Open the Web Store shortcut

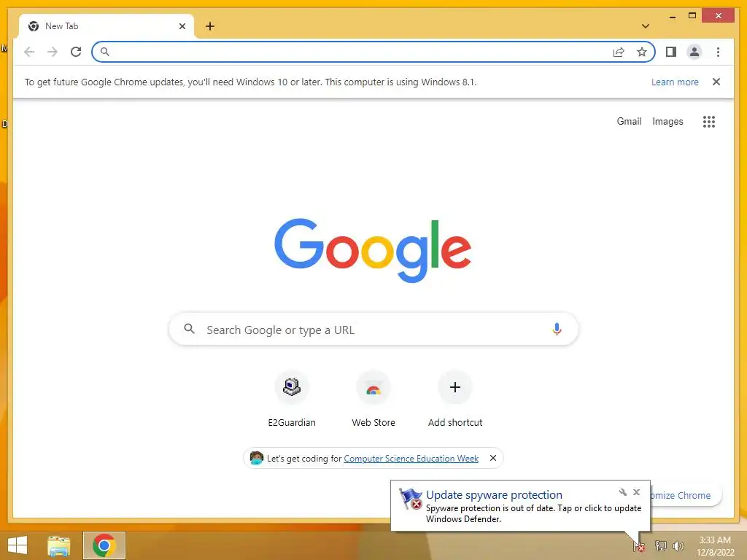point(373,399)
